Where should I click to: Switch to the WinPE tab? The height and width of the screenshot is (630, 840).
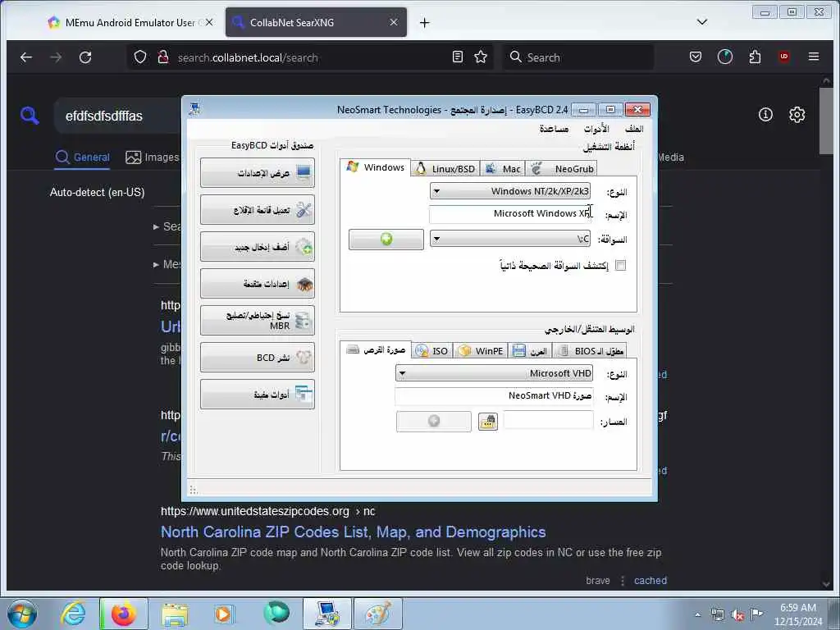481,351
